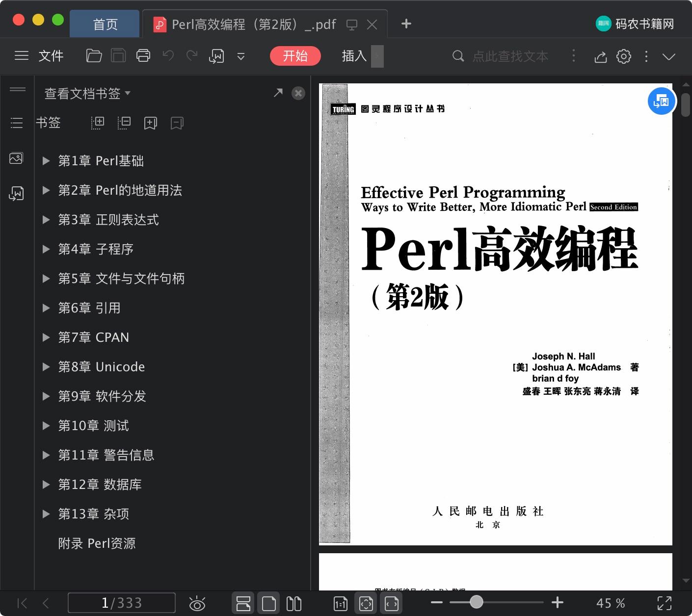
Task: Expand 第2章 Perl的地道用法 bookmark
Action: [46, 190]
